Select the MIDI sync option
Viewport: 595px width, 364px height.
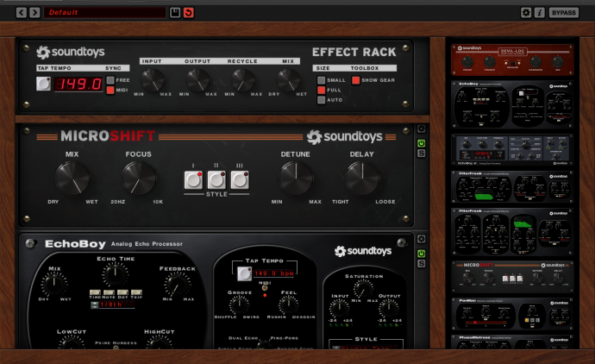pyautogui.click(x=110, y=90)
